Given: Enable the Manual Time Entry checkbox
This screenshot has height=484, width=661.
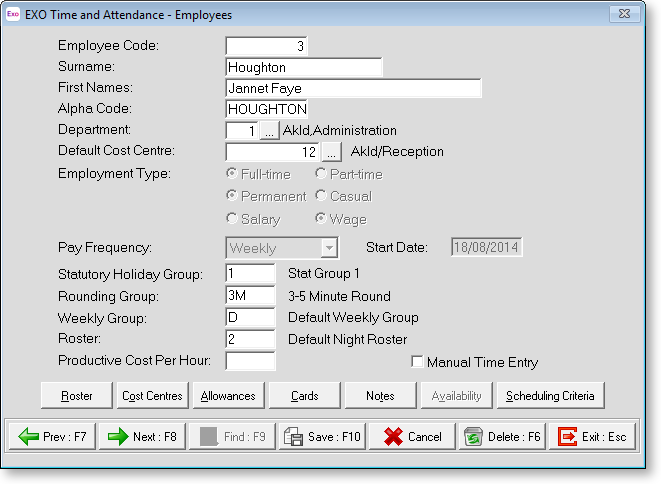Looking at the screenshot, I should pos(417,362).
